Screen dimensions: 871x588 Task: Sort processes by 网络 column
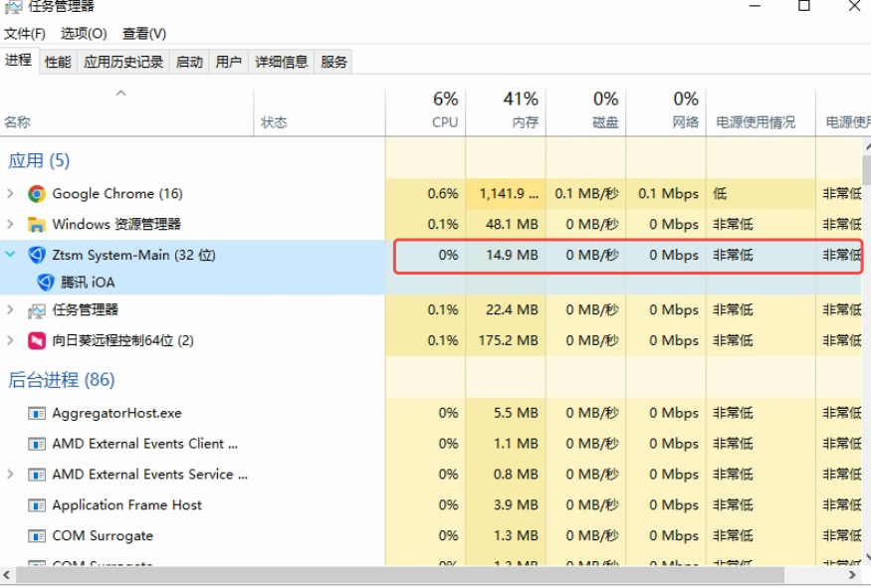666,112
